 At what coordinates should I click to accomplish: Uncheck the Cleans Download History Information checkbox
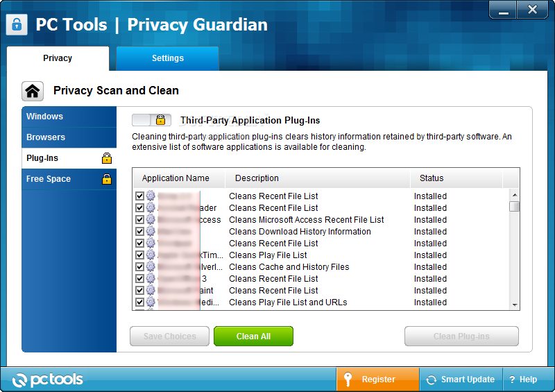pyautogui.click(x=139, y=231)
